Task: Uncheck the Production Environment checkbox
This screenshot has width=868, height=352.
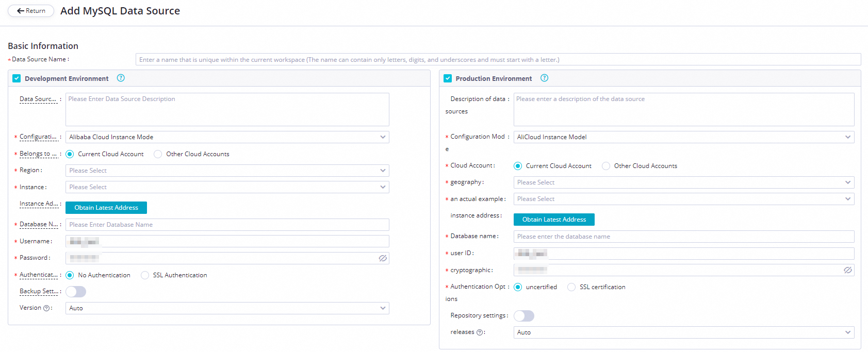Action: click(x=448, y=78)
